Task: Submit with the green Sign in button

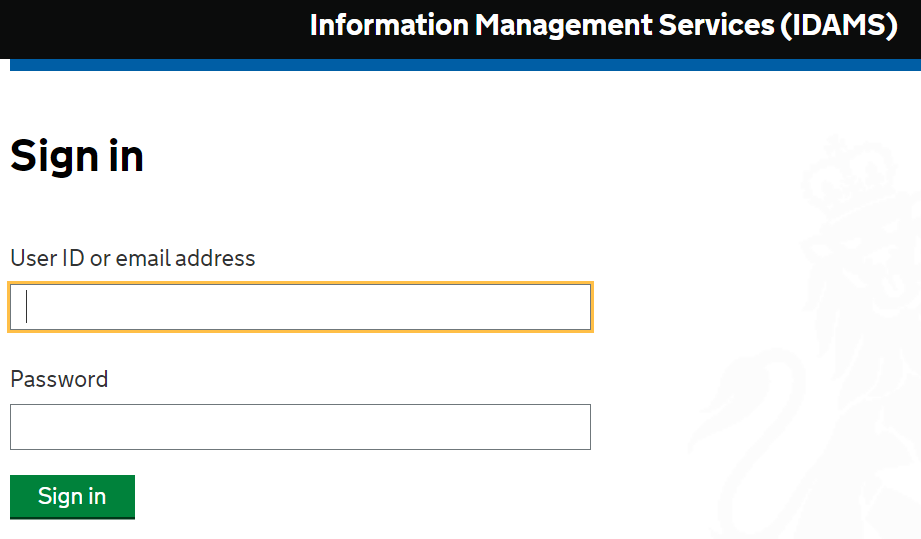Action: pyautogui.click(x=72, y=497)
